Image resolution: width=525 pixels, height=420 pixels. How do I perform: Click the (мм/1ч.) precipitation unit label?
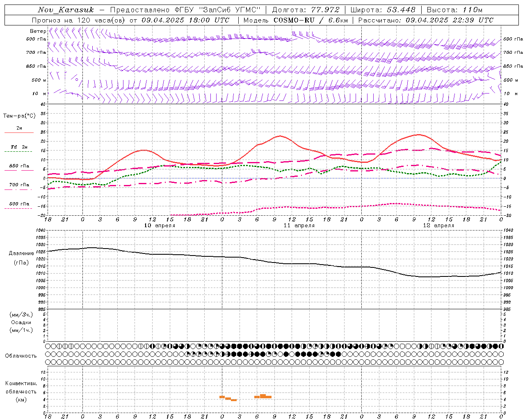(21, 330)
